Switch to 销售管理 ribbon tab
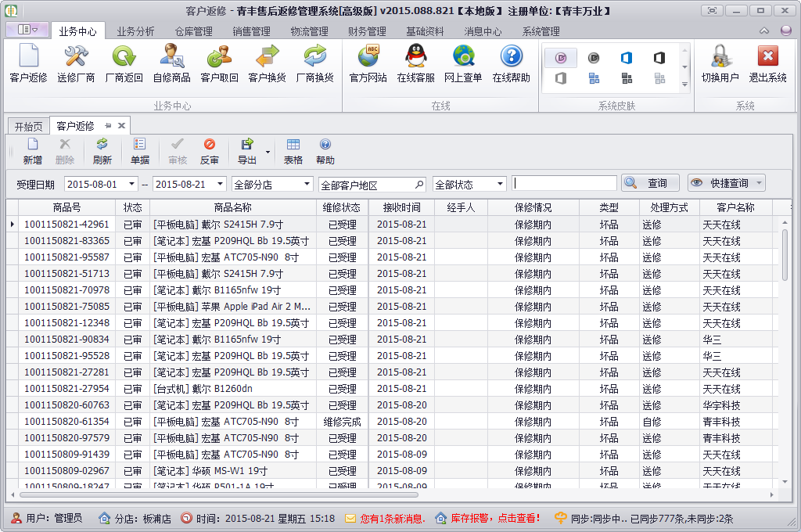 [x=251, y=31]
